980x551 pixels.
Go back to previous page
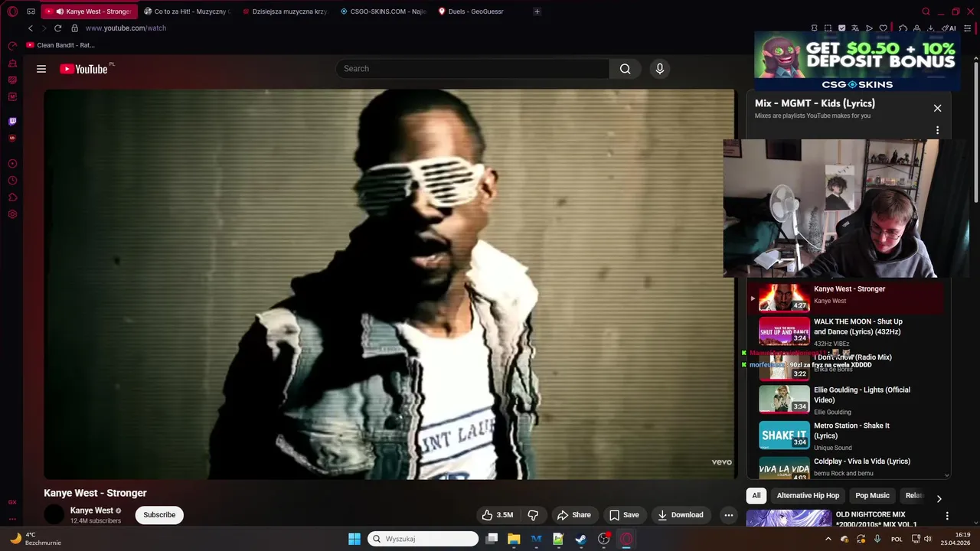click(31, 28)
